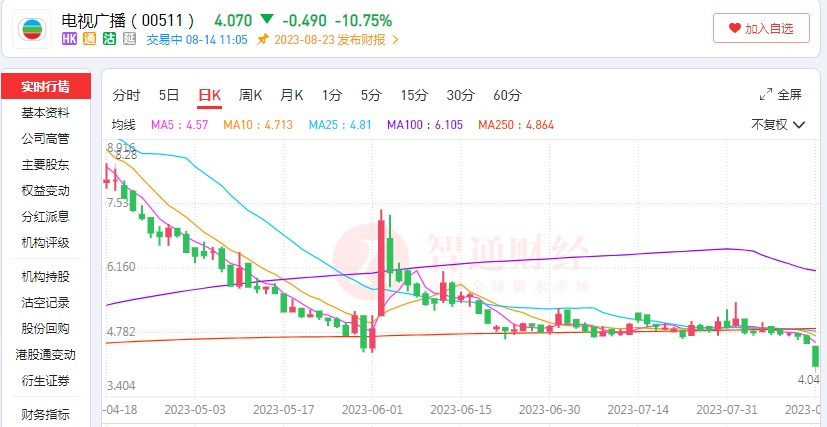
Task: Click the current price 4.070
Action: [x=233, y=21]
